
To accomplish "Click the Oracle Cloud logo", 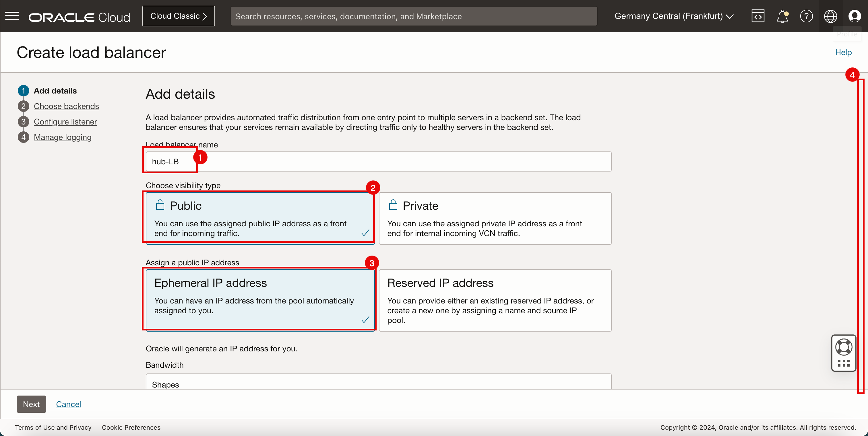I will coord(80,17).
